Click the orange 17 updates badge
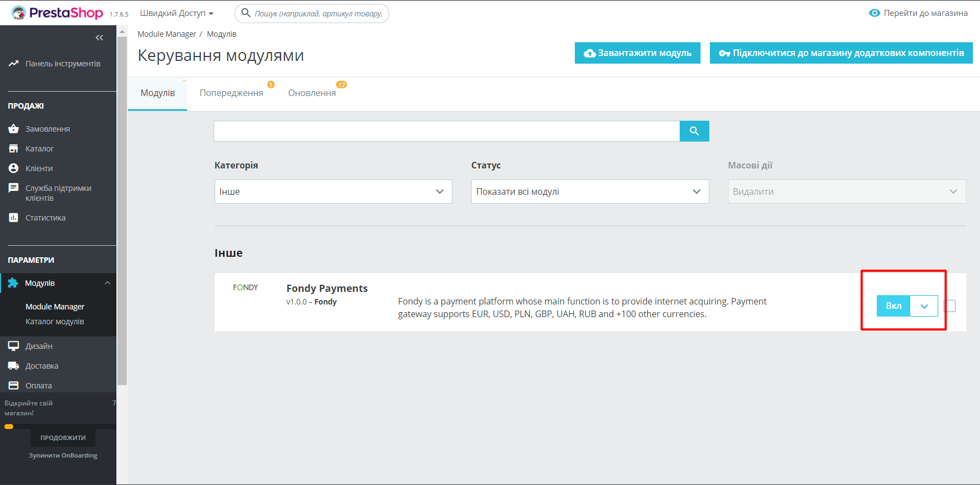The height and width of the screenshot is (485, 980). (341, 84)
